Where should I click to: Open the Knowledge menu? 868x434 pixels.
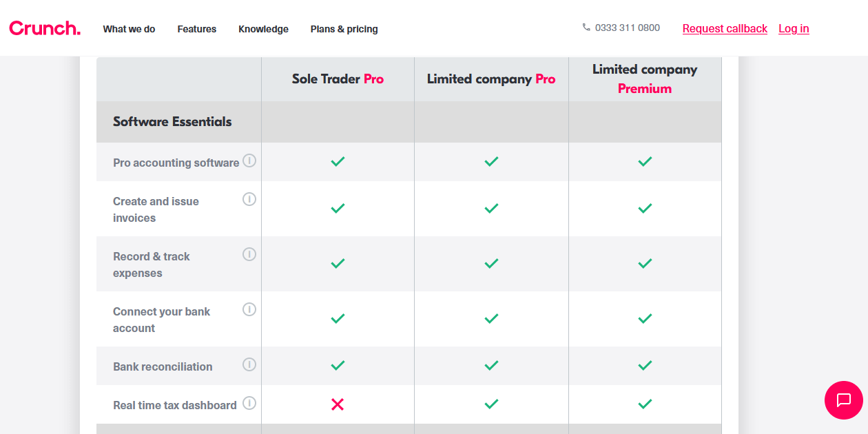(x=263, y=29)
